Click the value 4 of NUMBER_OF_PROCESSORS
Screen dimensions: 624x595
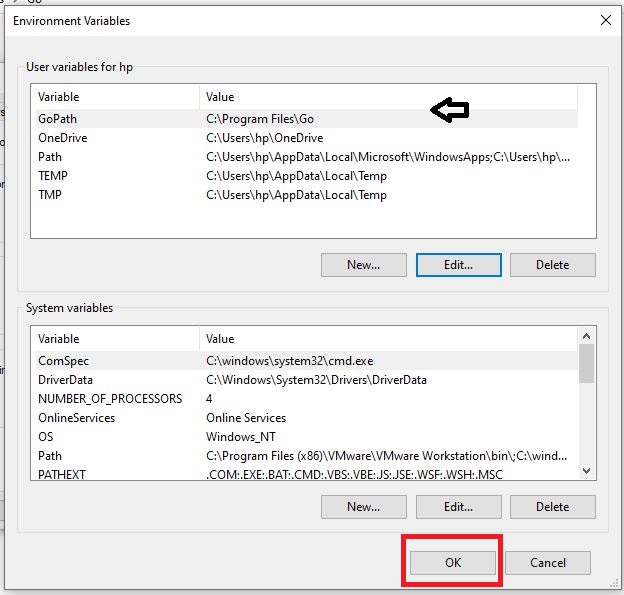[x=209, y=399]
